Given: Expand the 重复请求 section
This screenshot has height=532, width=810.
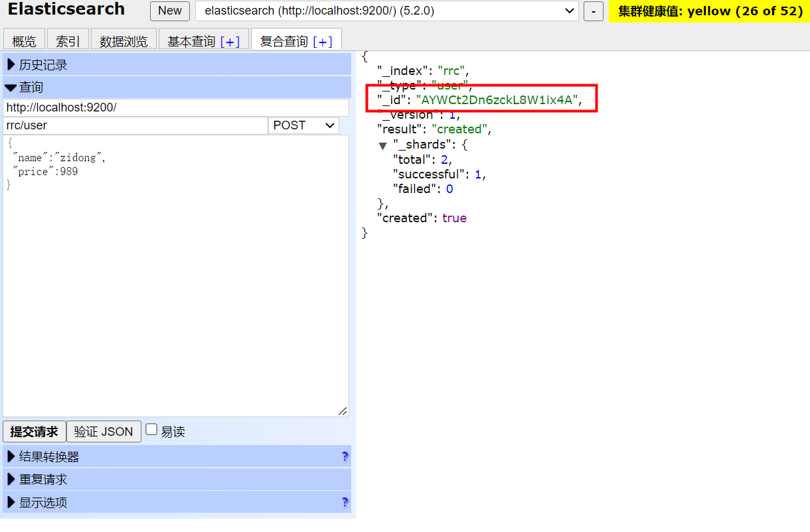Looking at the screenshot, I should [177, 480].
